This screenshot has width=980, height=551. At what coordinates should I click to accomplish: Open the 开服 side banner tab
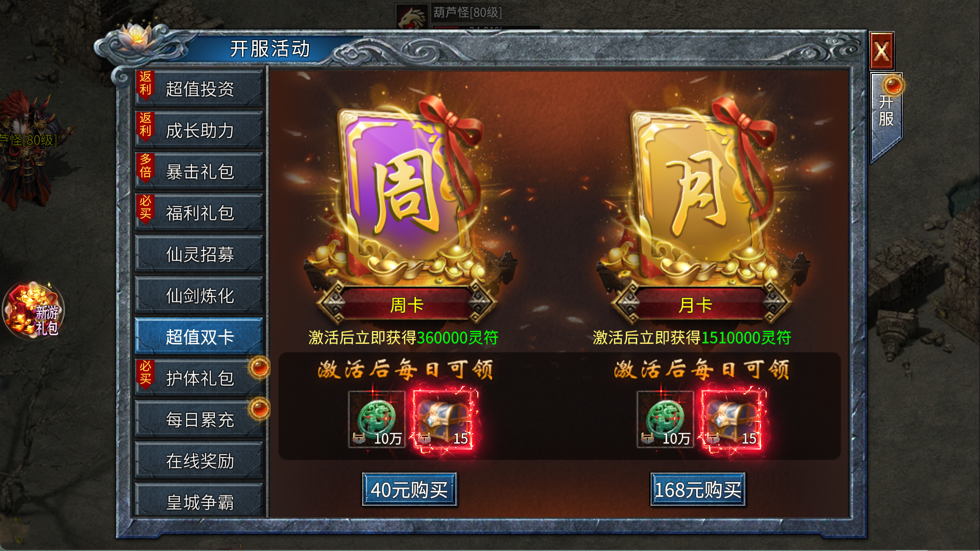(x=886, y=117)
